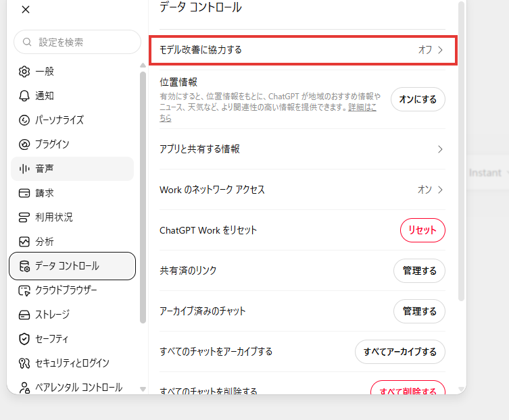The width and height of the screenshot is (509, 420).
Task: Open the 一般 settings section
Action: point(72,72)
